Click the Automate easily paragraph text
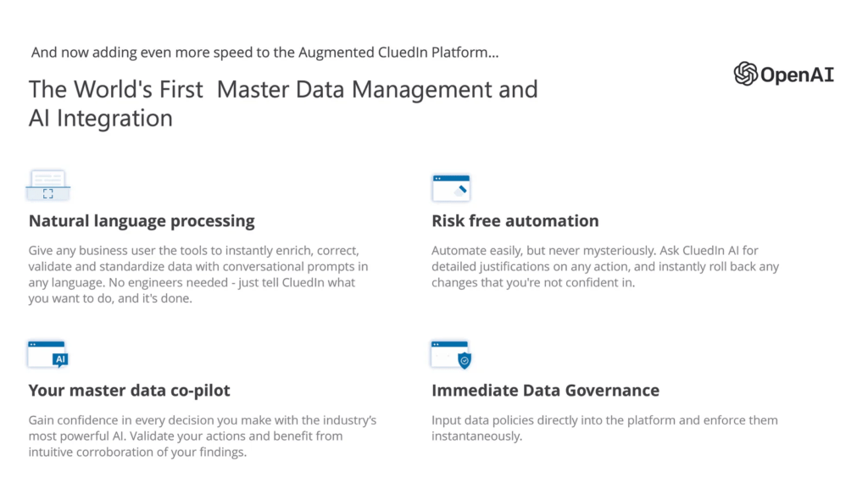This screenshot has width=868, height=483. coord(605,267)
